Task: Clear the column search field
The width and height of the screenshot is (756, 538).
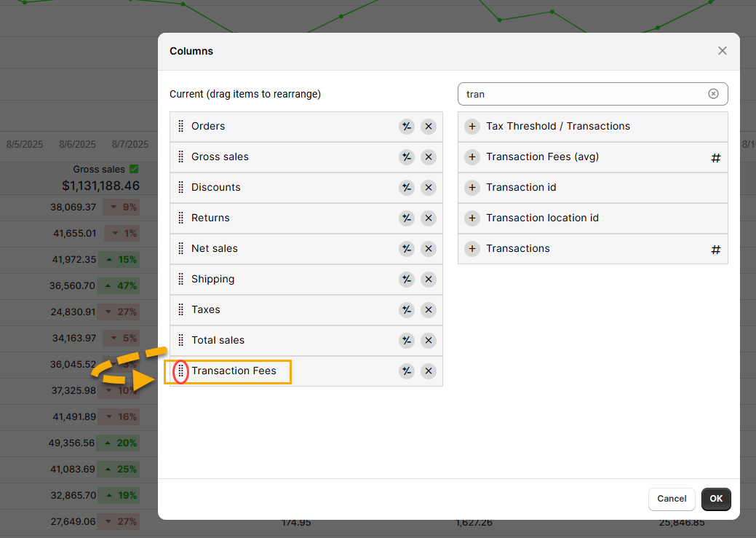Action: pyautogui.click(x=713, y=94)
